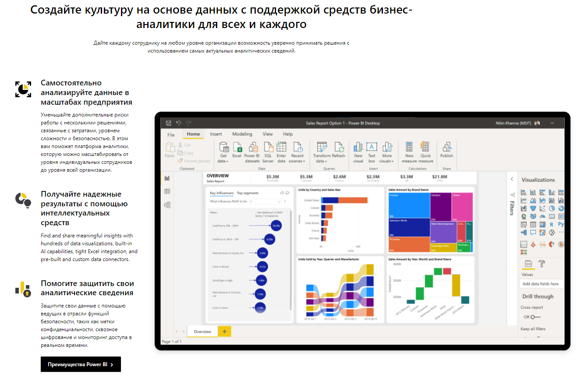Select the pie chart visualization icon
The image size is (588, 378).
[552, 208]
